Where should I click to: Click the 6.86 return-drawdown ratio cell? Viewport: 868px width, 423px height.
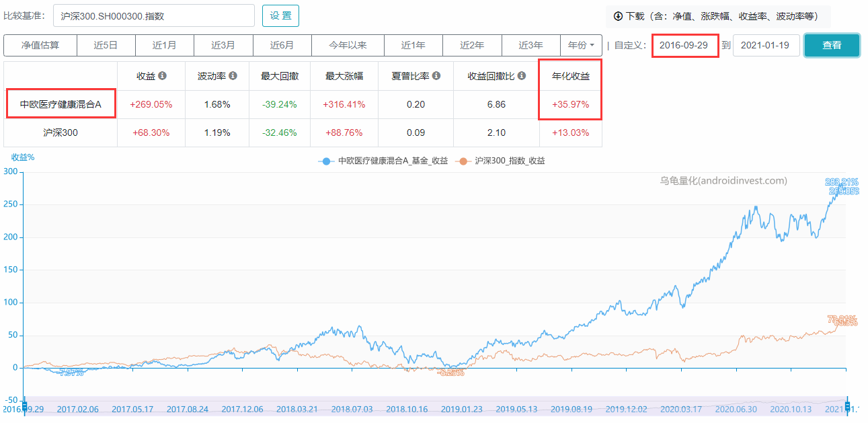click(x=496, y=104)
